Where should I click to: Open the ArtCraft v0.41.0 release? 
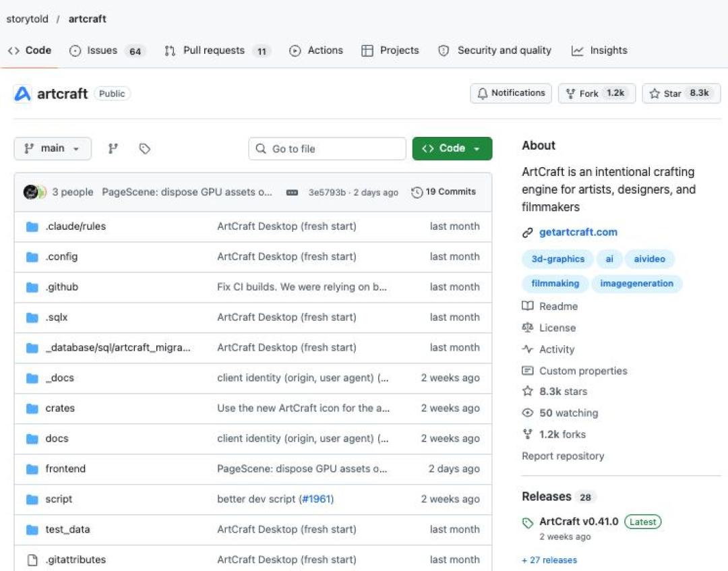click(x=578, y=522)
